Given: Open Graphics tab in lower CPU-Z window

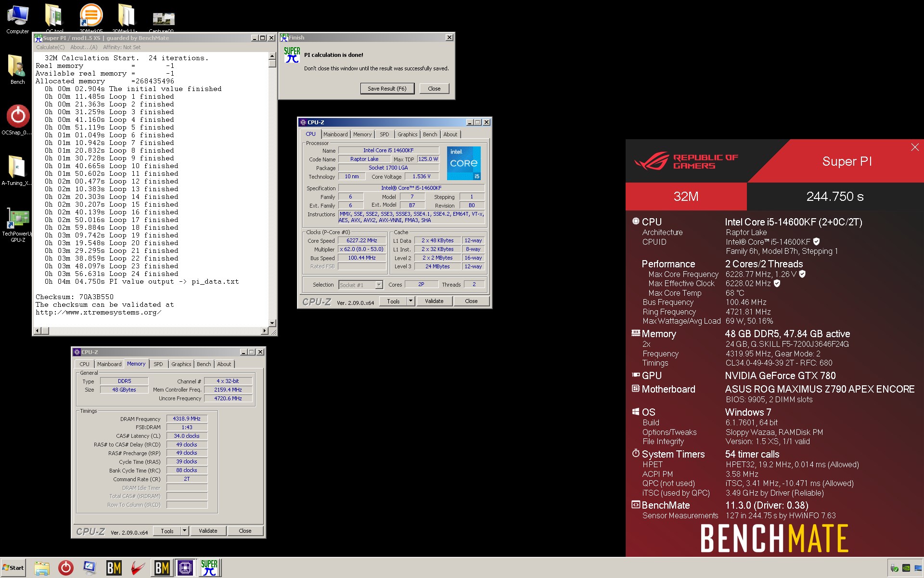Looking at the screenshot, I should tap(181, 364).
